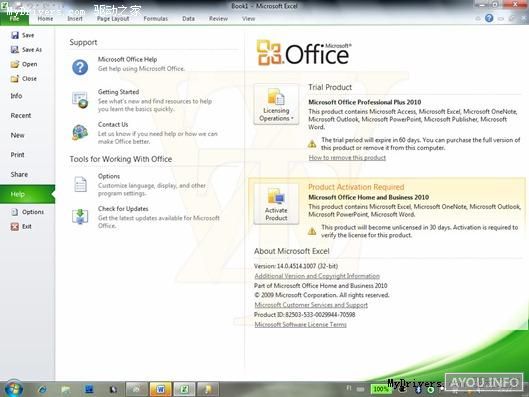This screenshot has height=397, width=529.
Task: Open the Getting Started item
Action: [x=118, y=92]
